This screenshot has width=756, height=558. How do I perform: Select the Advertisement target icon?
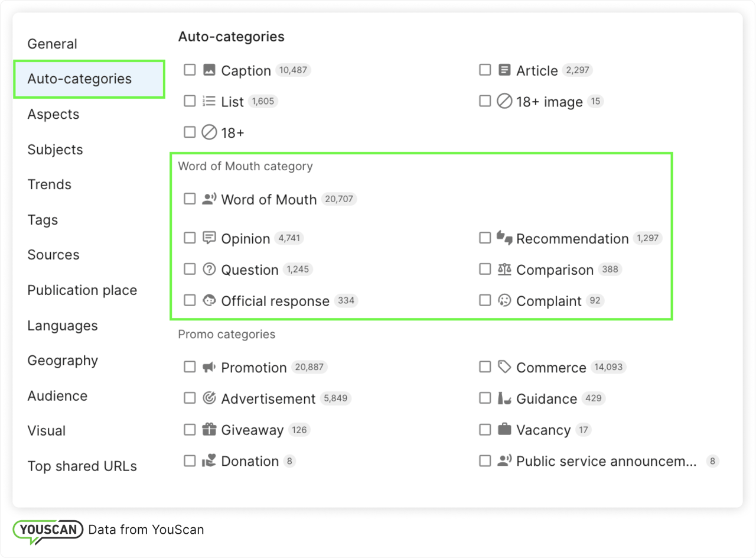[209, 398]
